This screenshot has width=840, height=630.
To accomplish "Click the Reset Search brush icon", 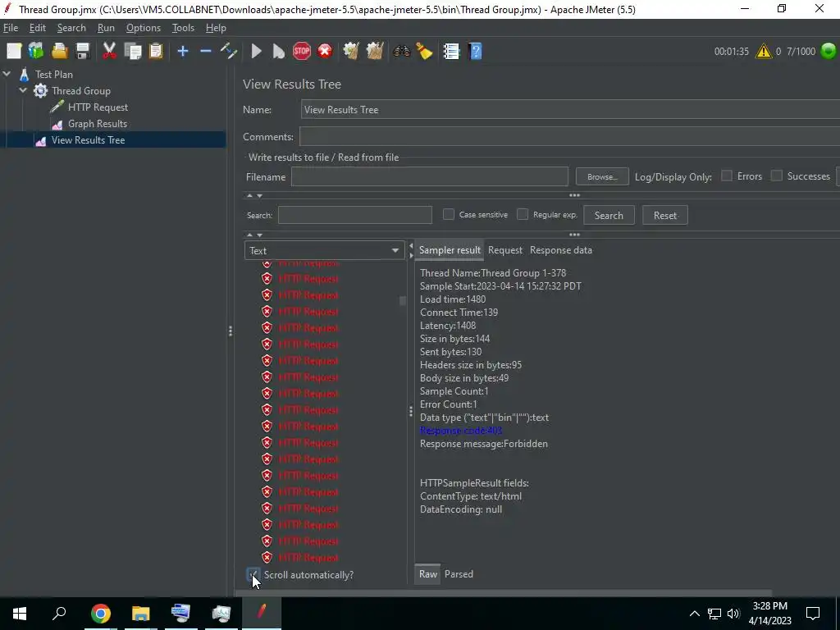I will (424, 51).
